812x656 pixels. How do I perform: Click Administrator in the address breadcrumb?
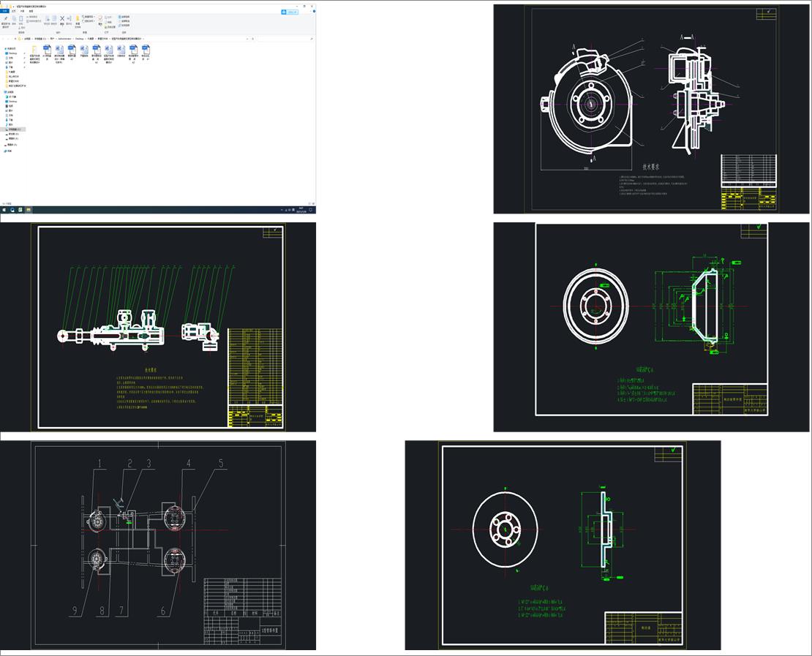tap(64, 39)
